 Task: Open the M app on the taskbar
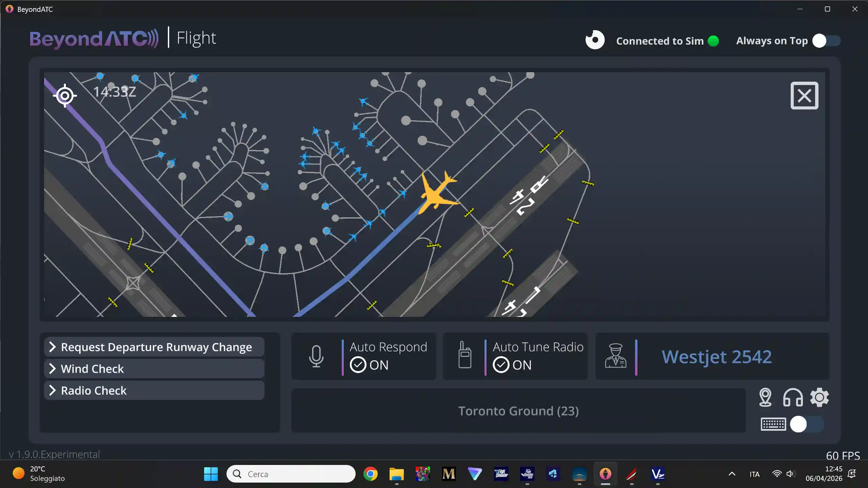tap(449, 474)
